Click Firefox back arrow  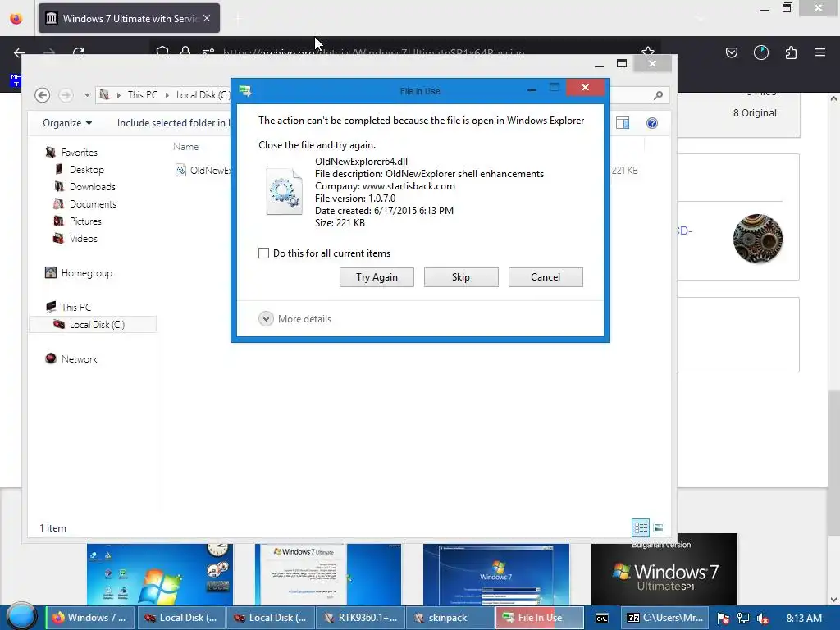click(20, 52)
